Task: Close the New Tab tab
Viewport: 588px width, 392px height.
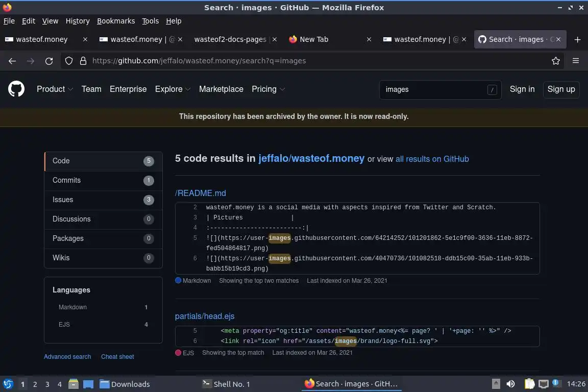Action: point(369,39)
